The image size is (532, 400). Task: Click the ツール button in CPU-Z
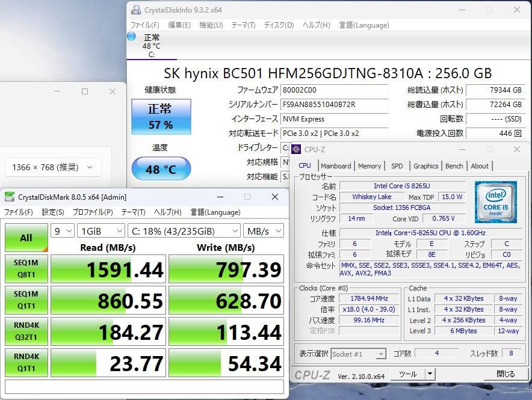point(408,374)
